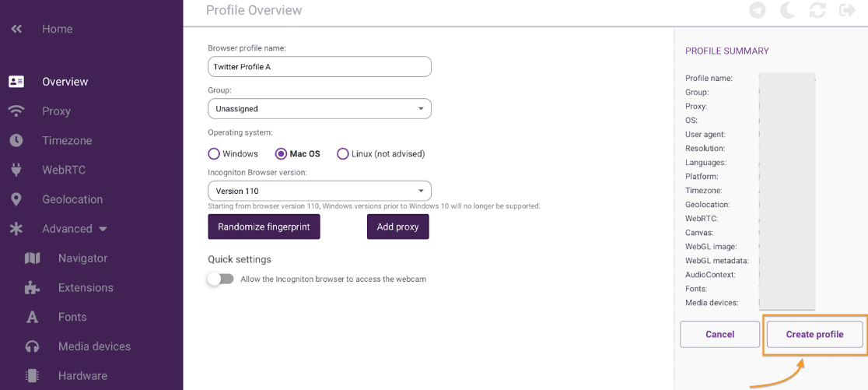Open the Fonts submenu item
868x390 pixels.
[72, 317]
